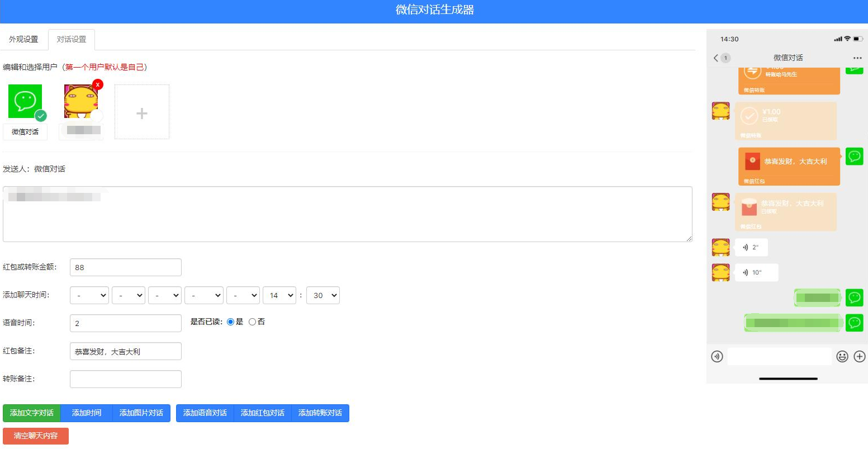Focus the large message text area
The height and width of the screenshot is (449, 868).
[x=348, y=214]
